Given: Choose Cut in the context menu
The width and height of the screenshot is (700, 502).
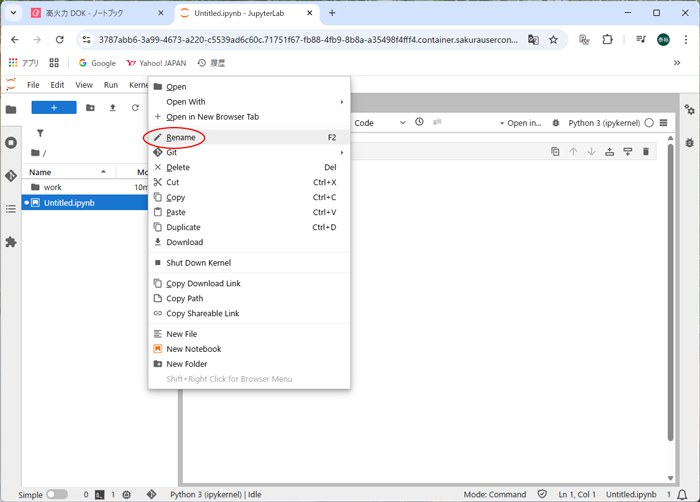Looking at the screenshot, I should pyautogui.click(x=249, y=182).
